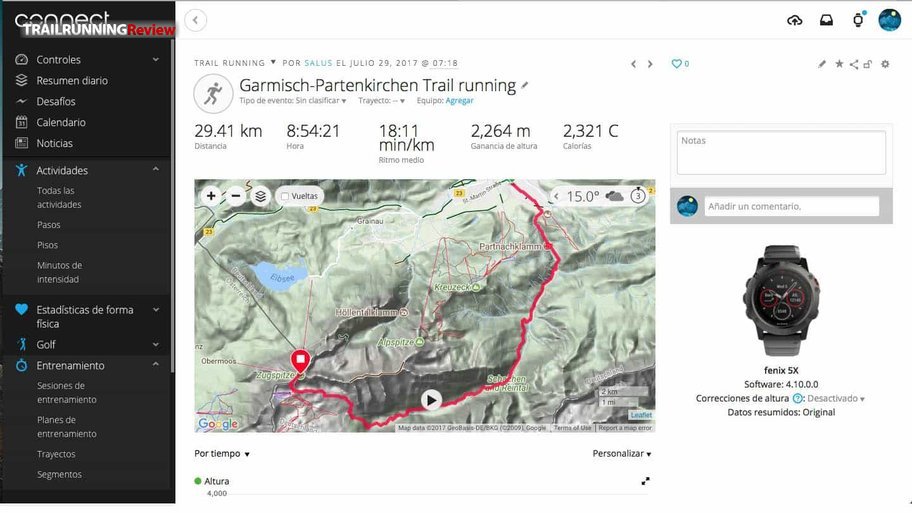
Task: Open the activity settings gear
Action: (885, 64)
